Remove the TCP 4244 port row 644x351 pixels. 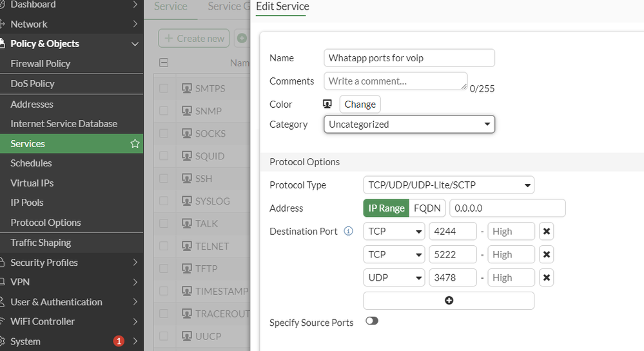pos(547,232)
